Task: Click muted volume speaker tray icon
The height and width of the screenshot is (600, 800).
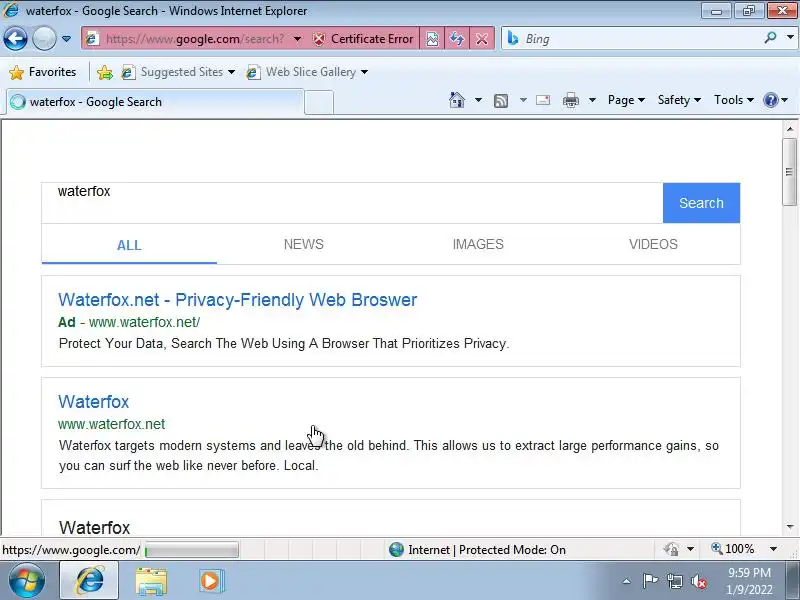Action: [x=699, y=581]
